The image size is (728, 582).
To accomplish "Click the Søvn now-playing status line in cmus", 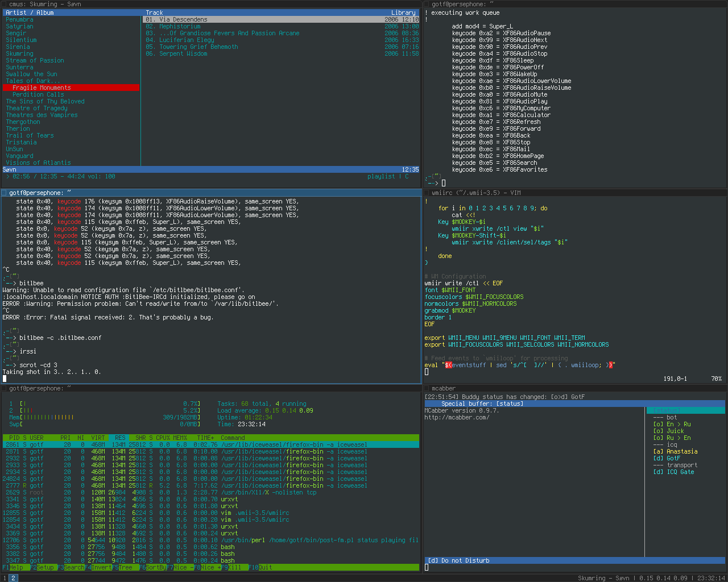I will [210, 169].
